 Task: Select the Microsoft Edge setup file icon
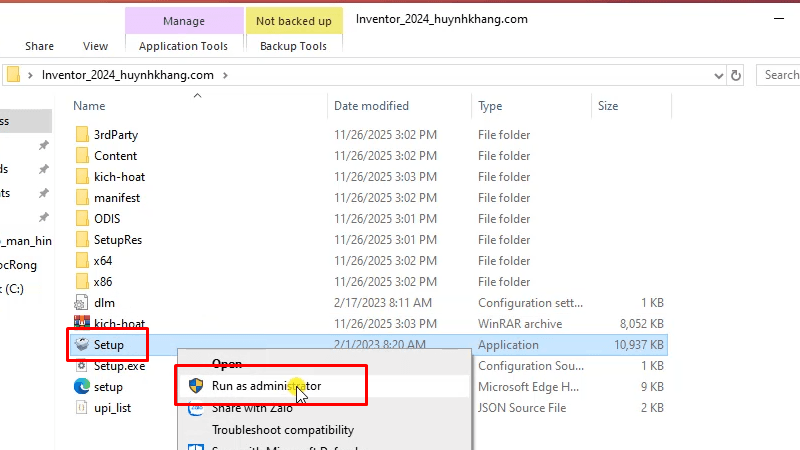(82, 387)
